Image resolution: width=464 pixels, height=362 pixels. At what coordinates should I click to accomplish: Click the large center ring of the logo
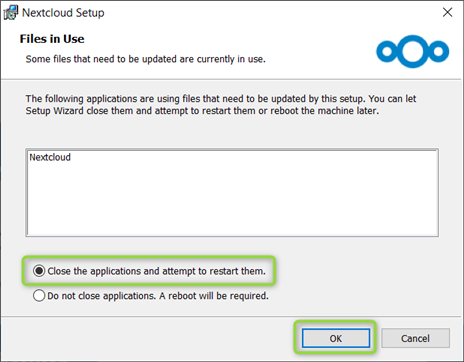tap(413, 51)
